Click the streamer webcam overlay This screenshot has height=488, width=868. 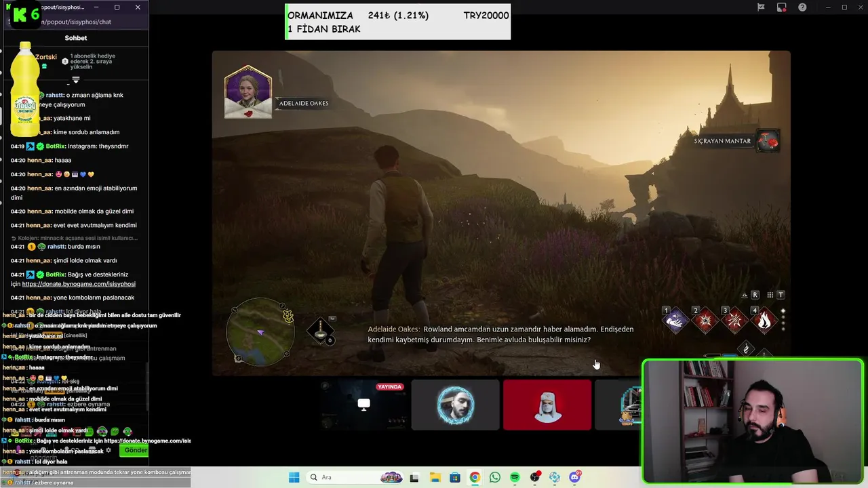pyautogui.click(x=753, y=421)
